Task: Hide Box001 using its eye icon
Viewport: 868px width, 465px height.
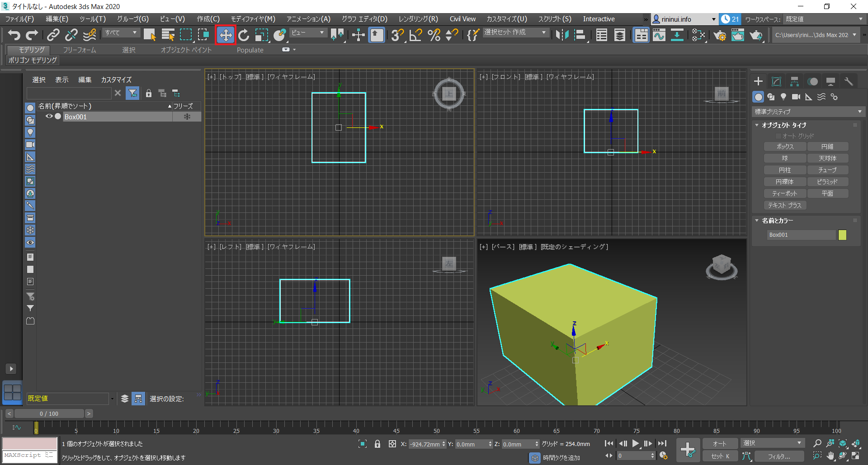Action: point(49,117)
